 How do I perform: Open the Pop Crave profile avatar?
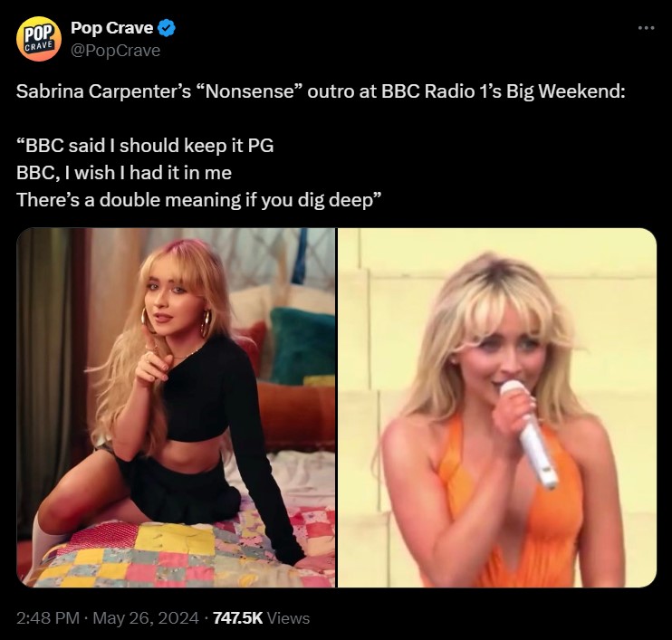(x=39, y=39)
